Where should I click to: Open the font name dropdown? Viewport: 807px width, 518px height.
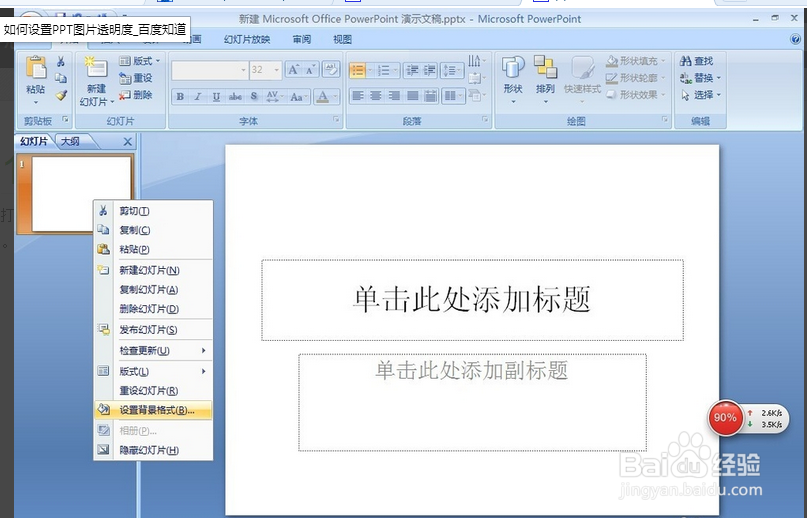pyautogui.click(x=243, y=70)
